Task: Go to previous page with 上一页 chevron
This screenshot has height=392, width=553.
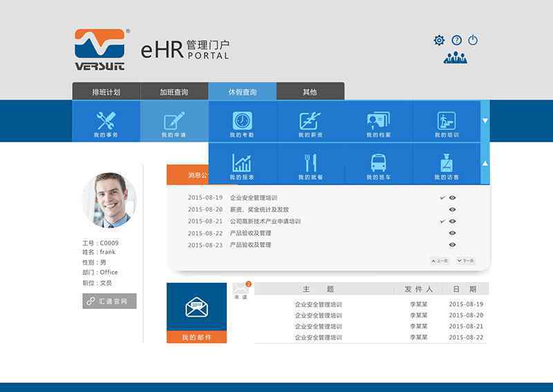Action: point(440,261)
